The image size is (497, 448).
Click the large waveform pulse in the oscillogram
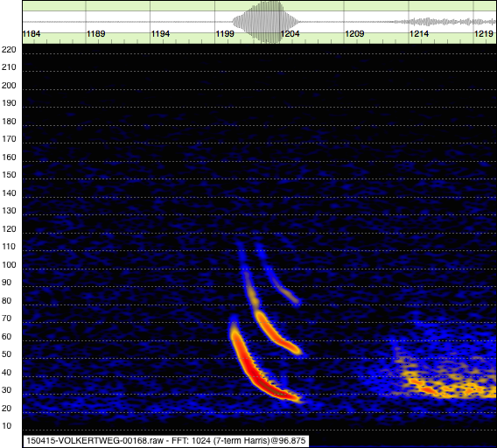266,22
